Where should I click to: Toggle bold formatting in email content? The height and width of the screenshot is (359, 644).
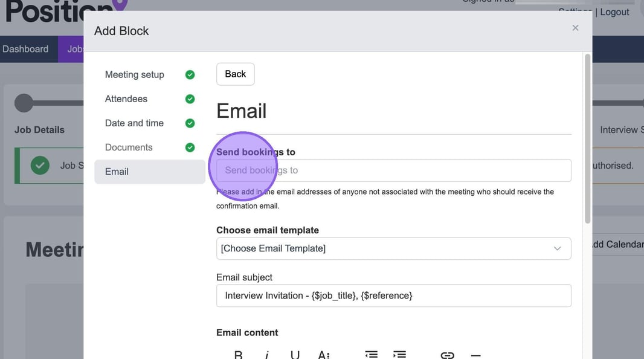[238, 354]
